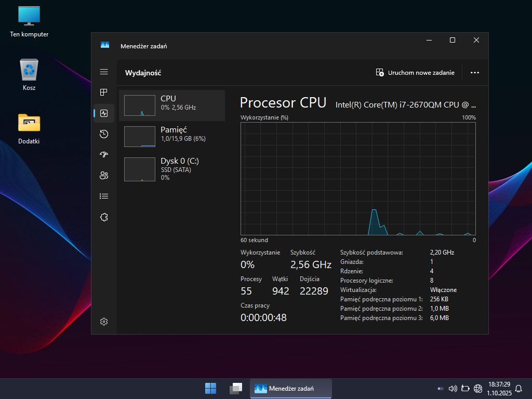The image size is (532, 399).
Task: Select the Performance page icon
Action: click(104, 113)
